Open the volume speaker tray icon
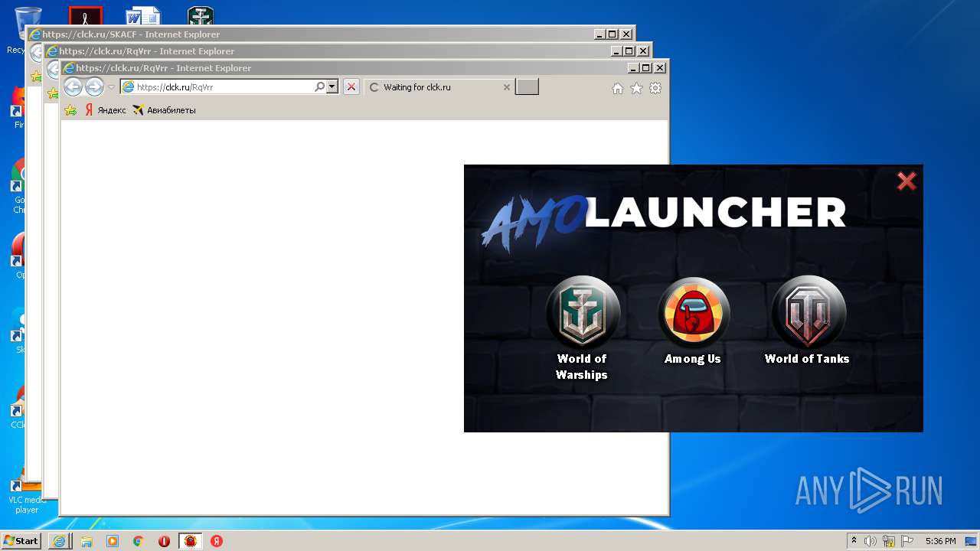 871,541
